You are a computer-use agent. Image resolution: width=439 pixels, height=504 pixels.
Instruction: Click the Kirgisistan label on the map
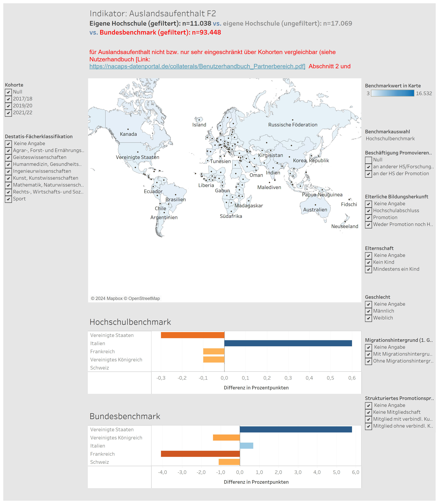[270, 155]
